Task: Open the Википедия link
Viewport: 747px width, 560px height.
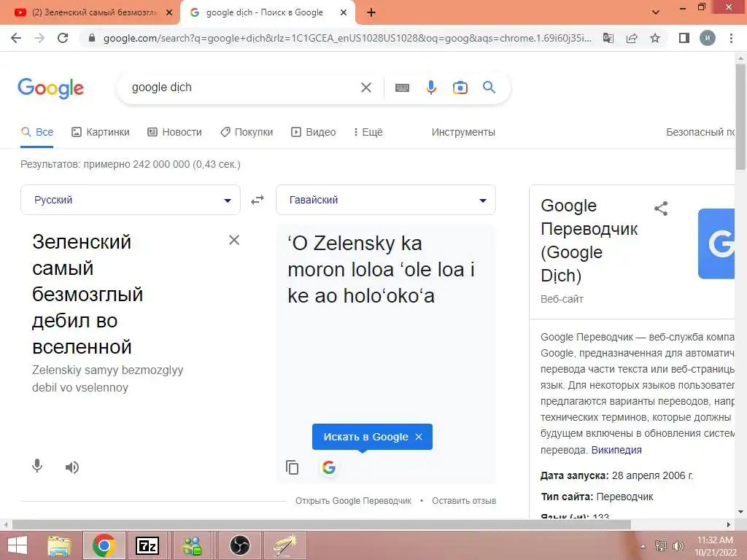Action: tap(616, 449)
